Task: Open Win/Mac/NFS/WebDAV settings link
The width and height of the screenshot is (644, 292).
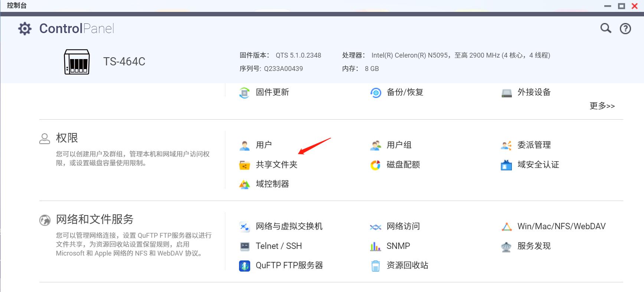Action: click(x=562, y=227)
